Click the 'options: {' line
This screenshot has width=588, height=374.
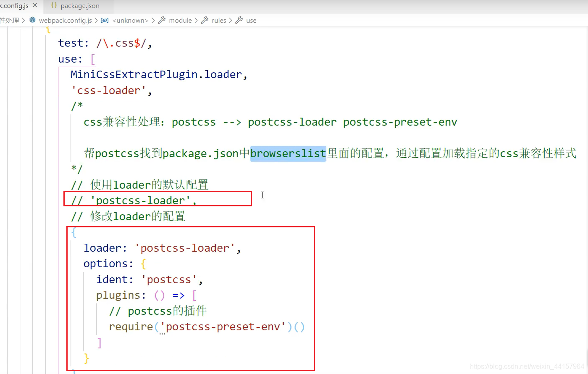click(115, 264)
